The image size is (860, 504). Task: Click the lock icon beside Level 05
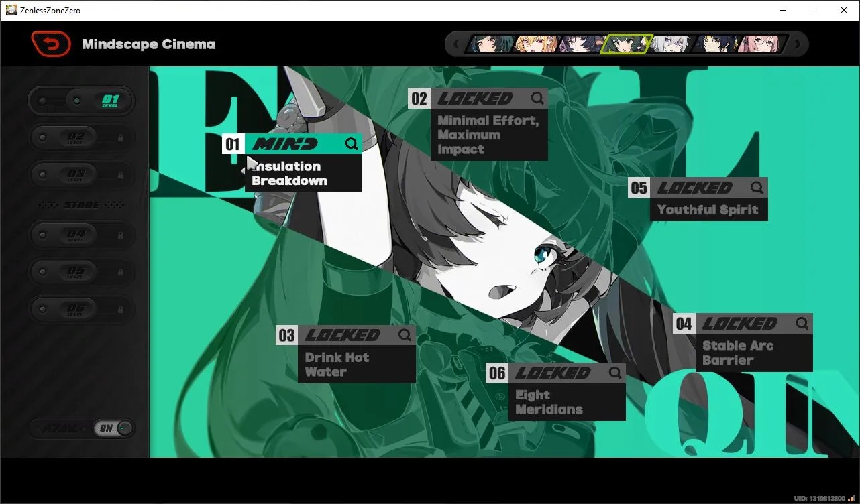(x=121, y=272)
